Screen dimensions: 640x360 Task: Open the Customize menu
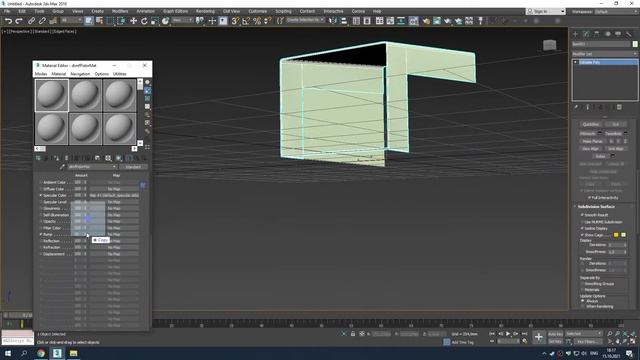[258, 11]
